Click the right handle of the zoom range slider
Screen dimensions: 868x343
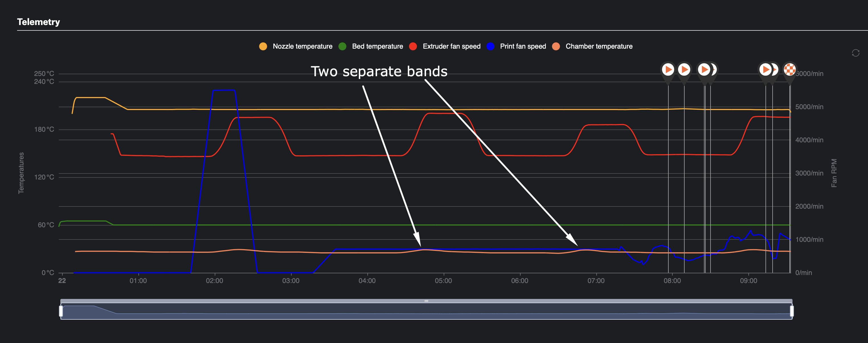[x=791, y=311]
